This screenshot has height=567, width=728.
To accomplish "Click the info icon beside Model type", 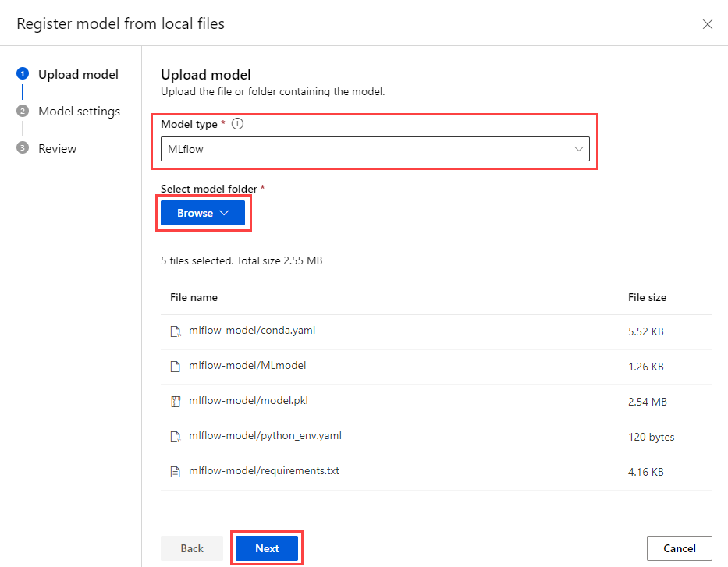I will point(237,122).
